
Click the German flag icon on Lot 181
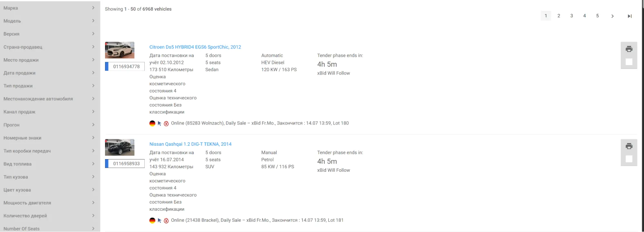coord(152,220)
